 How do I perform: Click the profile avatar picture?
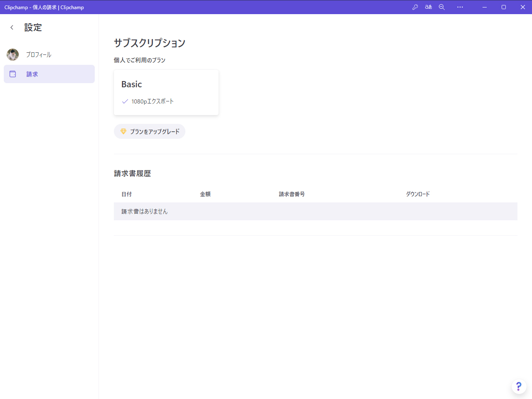coord(12,54)
